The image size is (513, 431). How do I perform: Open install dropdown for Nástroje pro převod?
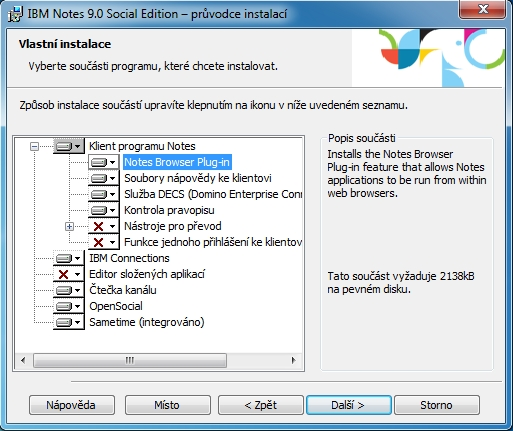104,226
